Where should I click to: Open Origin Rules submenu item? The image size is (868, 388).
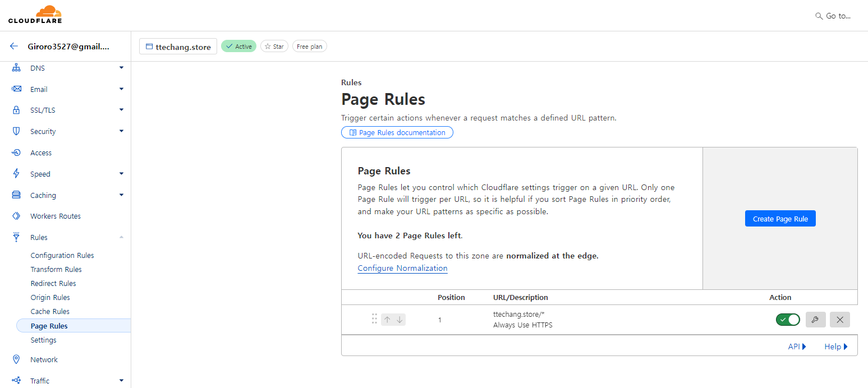pos(50,297)
